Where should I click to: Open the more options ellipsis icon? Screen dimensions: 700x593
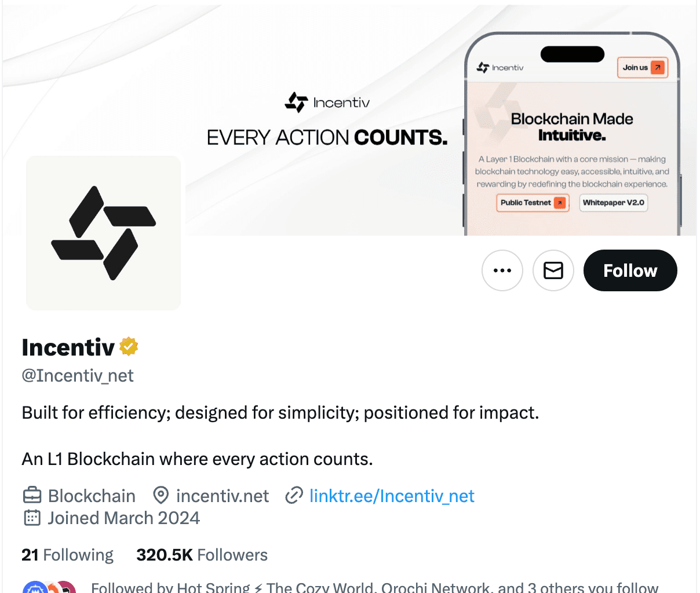(x=502, y=270)
